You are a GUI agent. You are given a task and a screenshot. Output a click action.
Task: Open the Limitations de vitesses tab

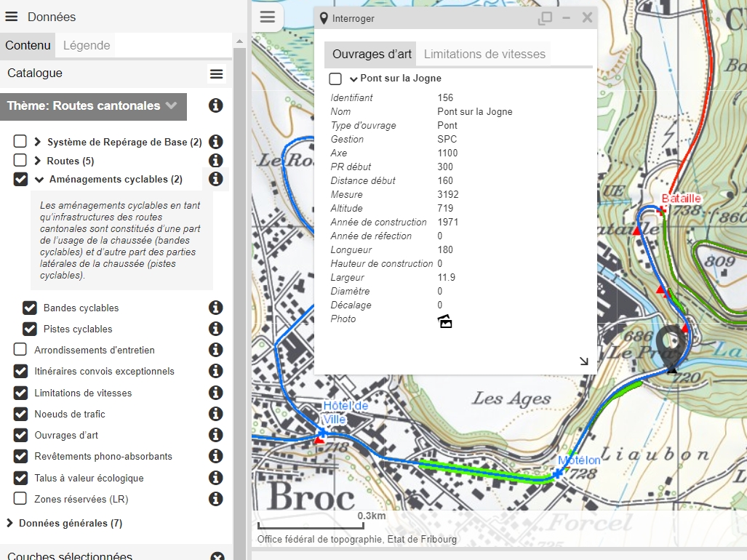click(484, 54)
